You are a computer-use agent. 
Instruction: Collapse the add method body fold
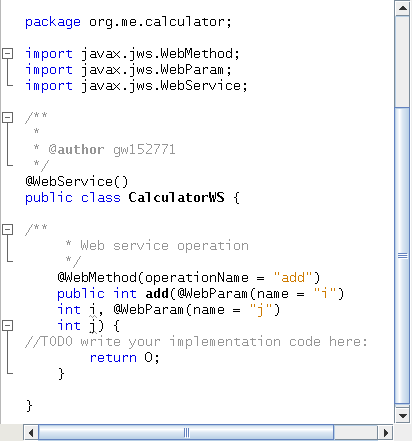7,326
